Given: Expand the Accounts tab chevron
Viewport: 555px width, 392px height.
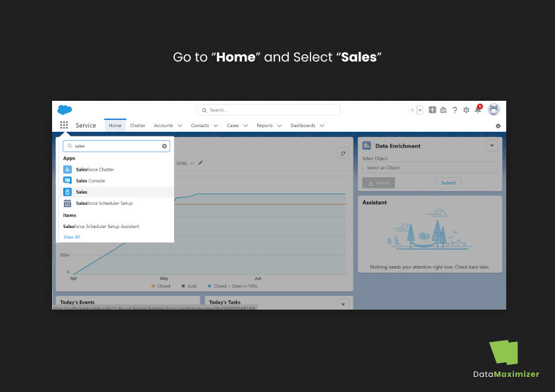Looking at the screenshot, I should tap(180, 126).
